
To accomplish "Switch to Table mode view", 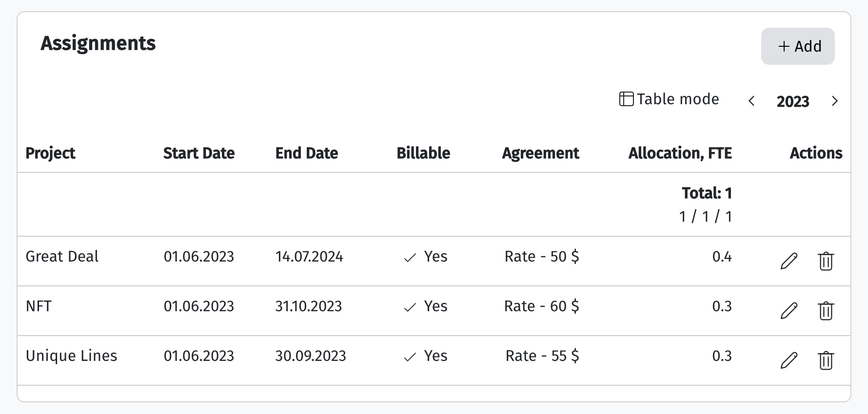I will [x=669, y=99].
